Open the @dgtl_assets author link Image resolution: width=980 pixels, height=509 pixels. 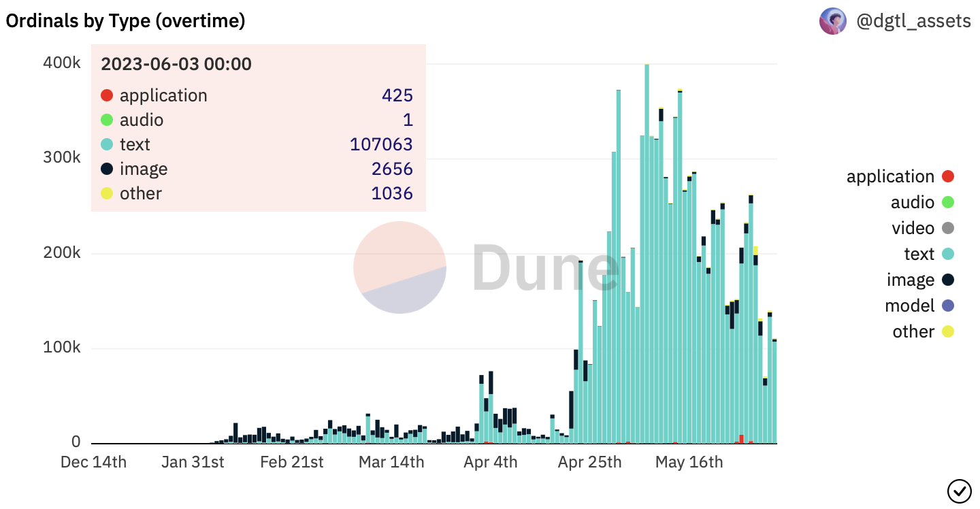[x=913, y=21]
